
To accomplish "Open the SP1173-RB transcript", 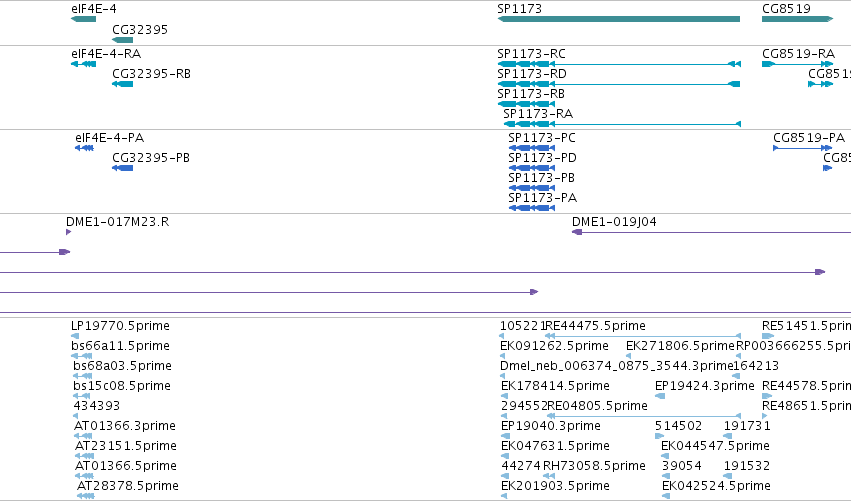I will pos(526,104).
